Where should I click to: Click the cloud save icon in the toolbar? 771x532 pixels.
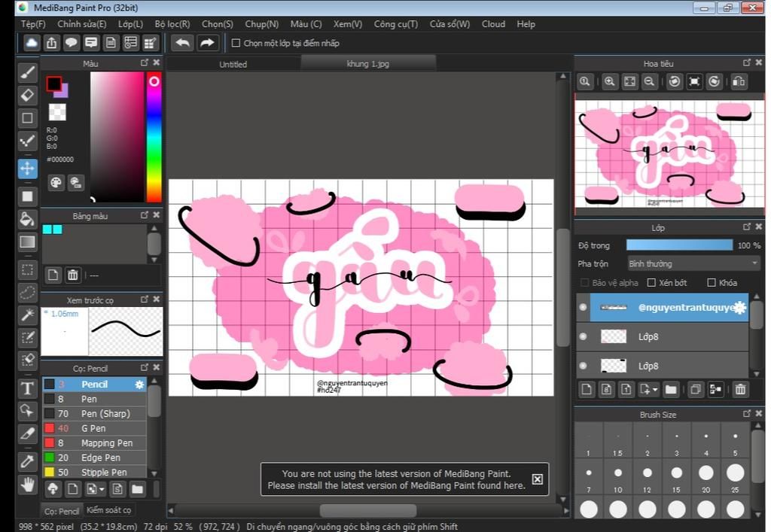32,43
